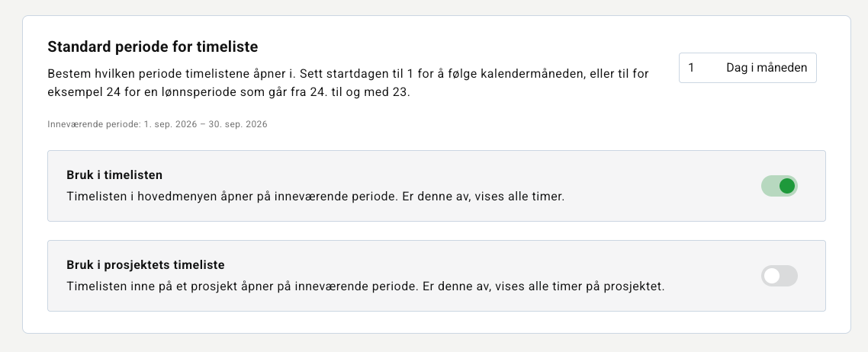Click the "vises alle timer på prosjektet" text
This screenshot has width=868, height=352.
click(x=580, y=286)
